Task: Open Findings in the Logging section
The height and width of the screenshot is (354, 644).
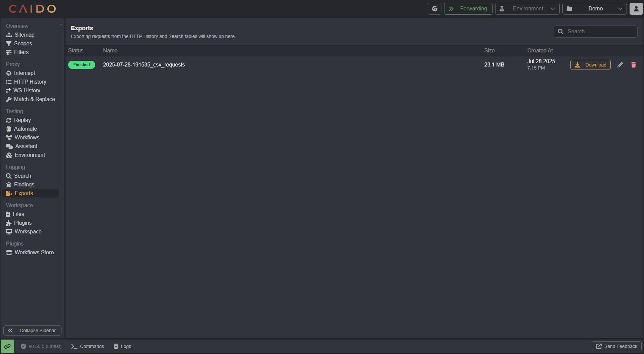Action: click(x=24, y=184)
